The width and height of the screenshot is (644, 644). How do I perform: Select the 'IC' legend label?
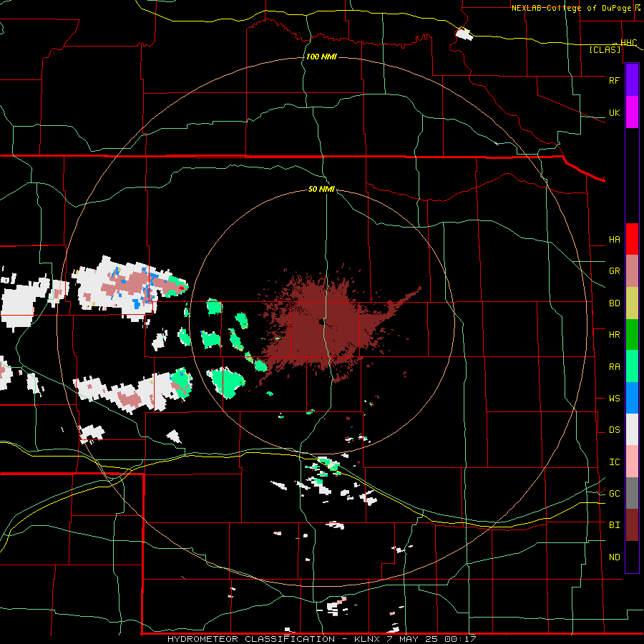tap(614, 462)
